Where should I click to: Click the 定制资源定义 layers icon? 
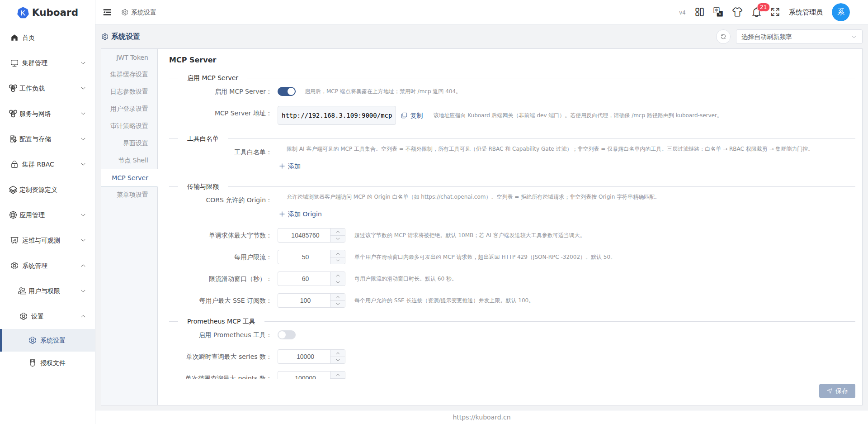click(13, 190)
